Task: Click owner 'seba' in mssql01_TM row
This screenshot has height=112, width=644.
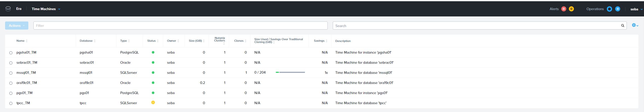Action: [x=171, y=73]
